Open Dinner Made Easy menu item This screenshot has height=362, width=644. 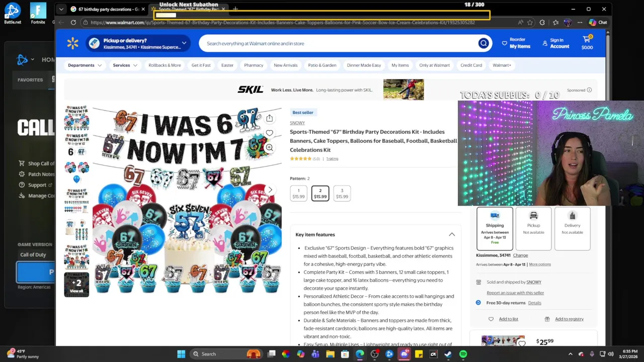click(364, 65)
